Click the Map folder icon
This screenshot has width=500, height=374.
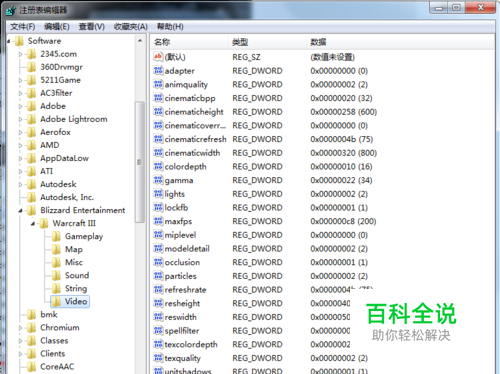56,249
